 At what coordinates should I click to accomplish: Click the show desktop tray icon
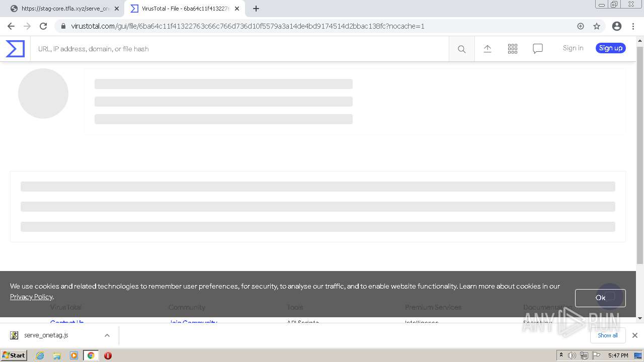pyautogui.click(x=638, y=355)
